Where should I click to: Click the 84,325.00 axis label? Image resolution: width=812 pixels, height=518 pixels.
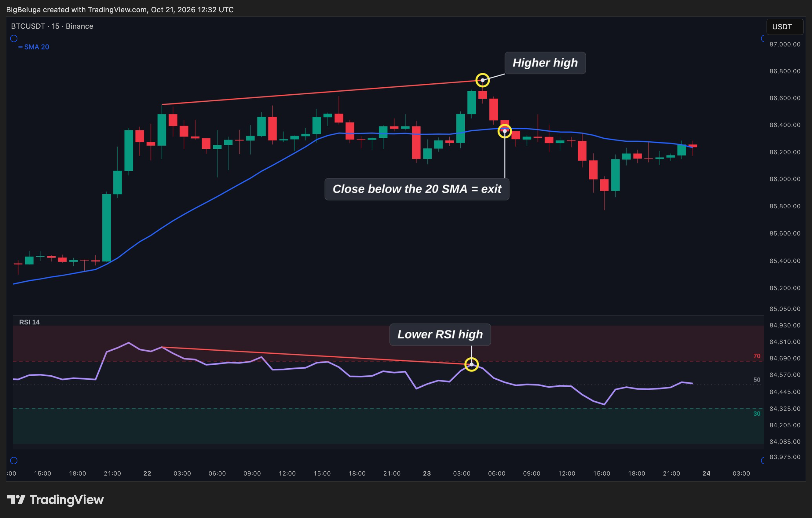[785, 409]
